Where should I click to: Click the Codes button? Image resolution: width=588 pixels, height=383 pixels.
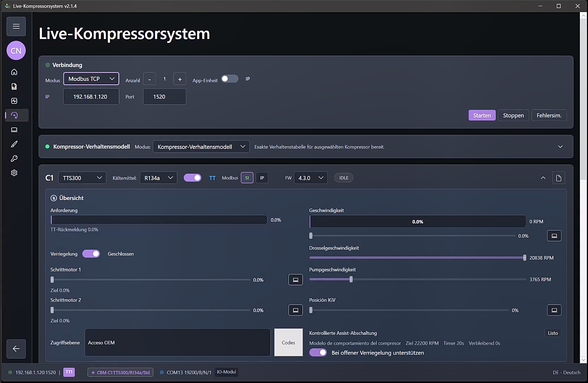(x=289, y=343)
